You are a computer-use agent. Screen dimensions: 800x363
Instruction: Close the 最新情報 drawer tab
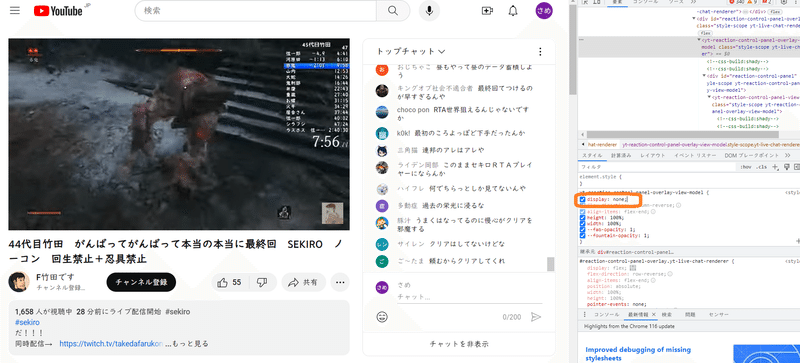tap(654, 314)
